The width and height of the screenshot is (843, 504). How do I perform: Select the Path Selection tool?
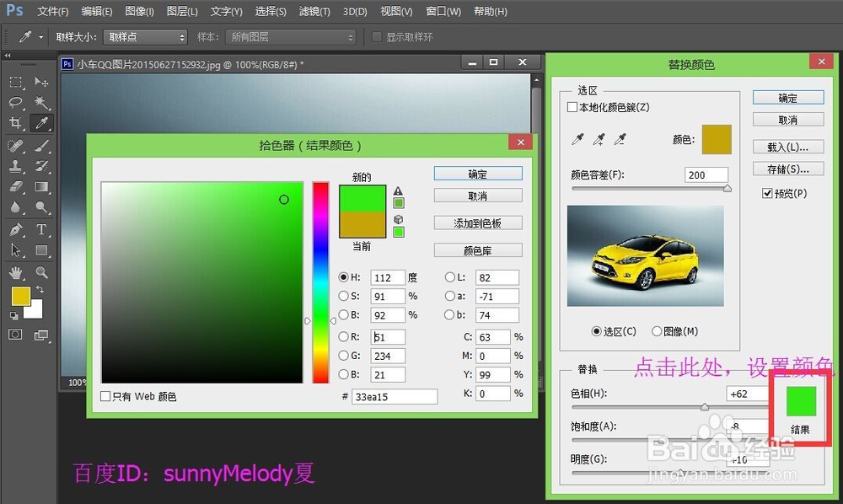click(15, 249)
